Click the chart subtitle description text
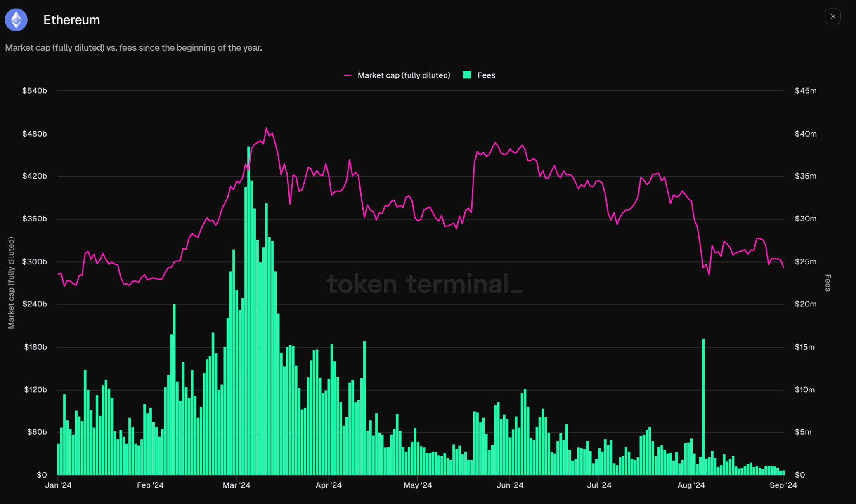This screenshot has height=504, width=856. 133,48
